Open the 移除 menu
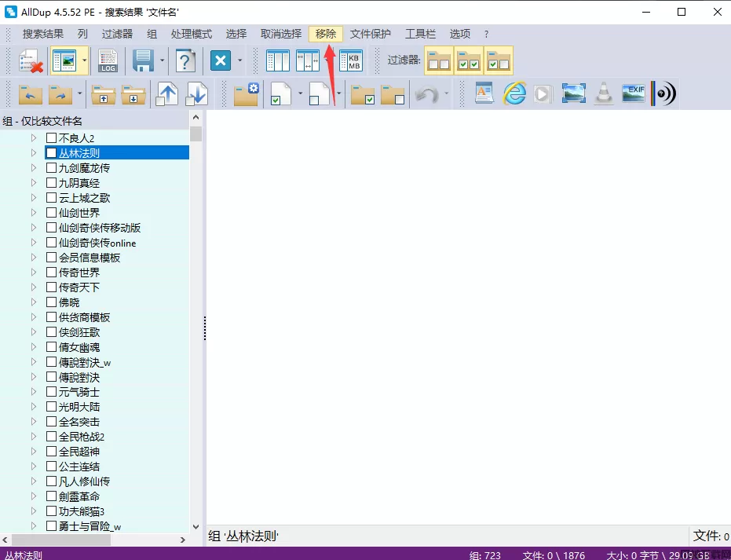This screenshot has height=560, width=731. click(x=326, y=34)
